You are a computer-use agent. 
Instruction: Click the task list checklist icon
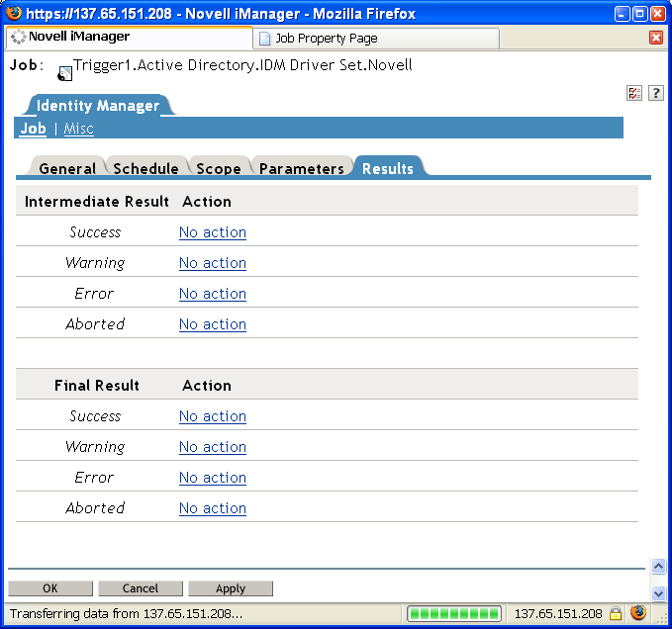pos(633,93)
